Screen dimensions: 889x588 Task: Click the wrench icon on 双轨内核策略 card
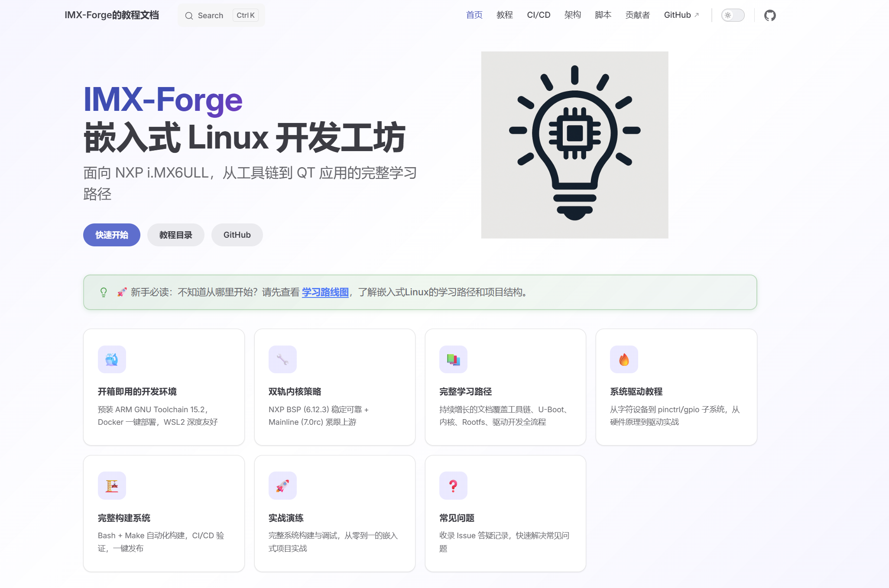tap(282, 359)
